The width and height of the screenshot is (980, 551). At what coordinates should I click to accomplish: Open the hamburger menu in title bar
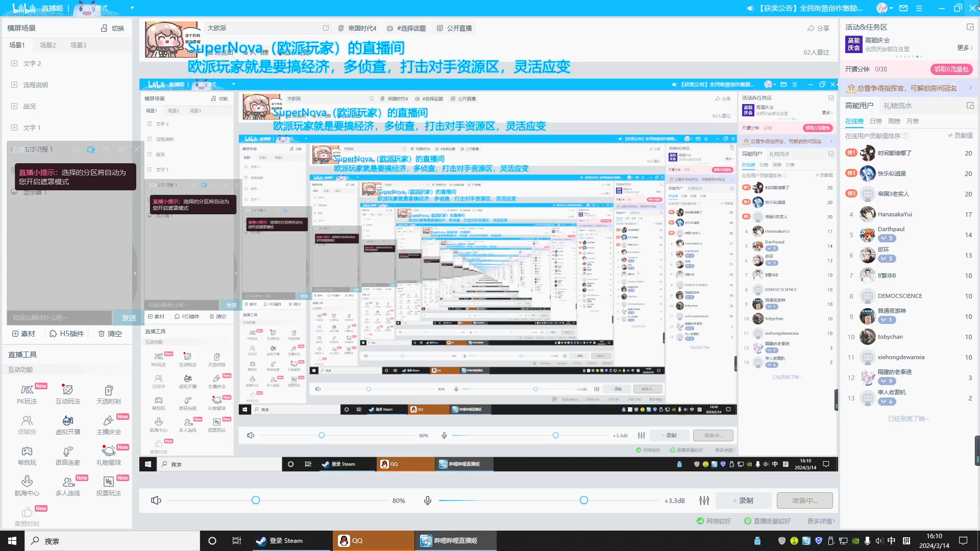[919, 8]
